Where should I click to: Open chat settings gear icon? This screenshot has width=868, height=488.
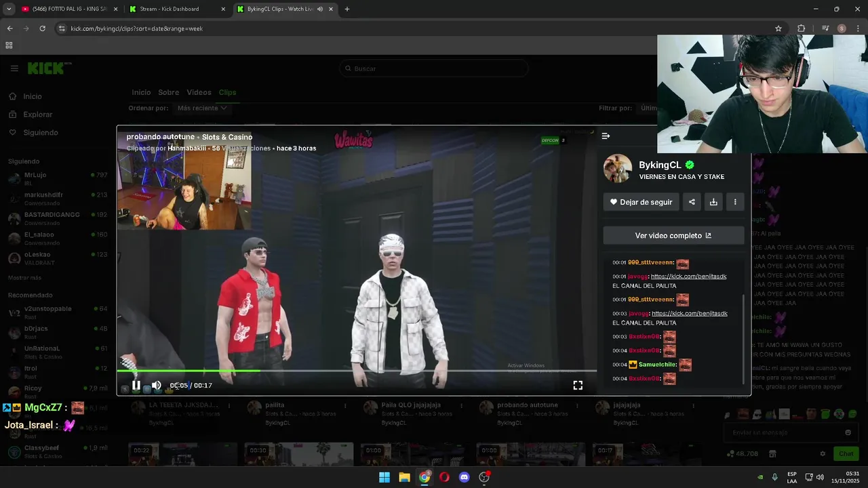(x=823, y=453)
